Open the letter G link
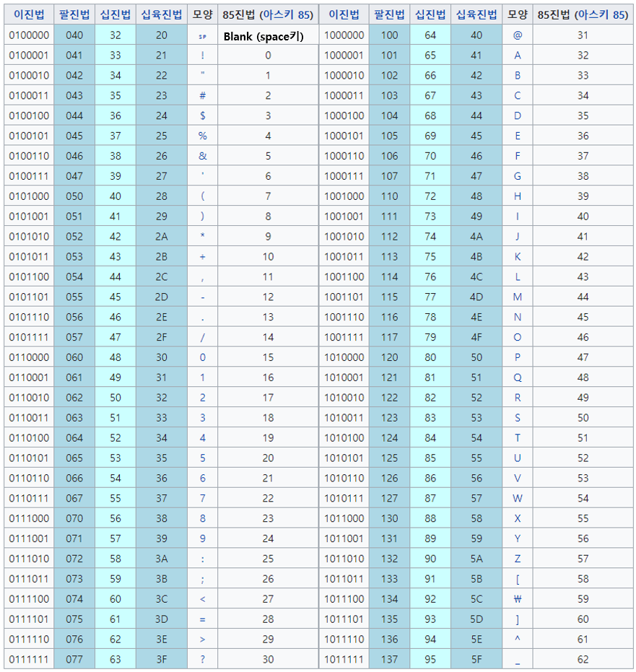 click(518, 176)
